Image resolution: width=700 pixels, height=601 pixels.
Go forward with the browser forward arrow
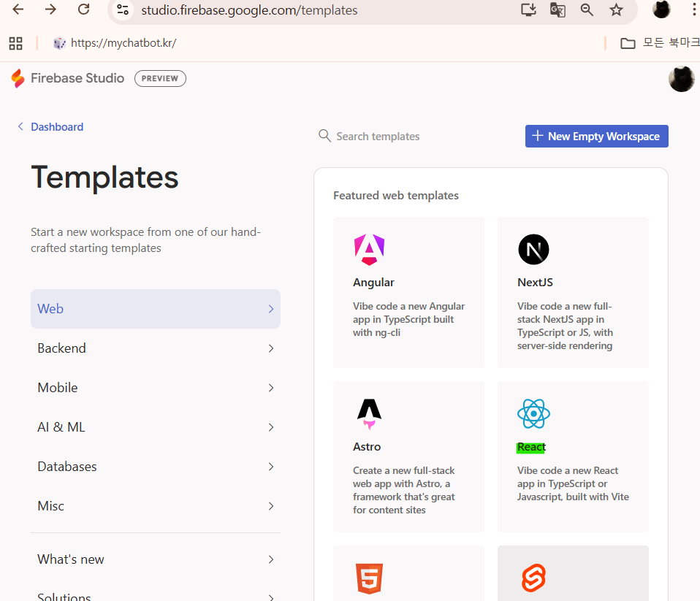pos(50,9)
